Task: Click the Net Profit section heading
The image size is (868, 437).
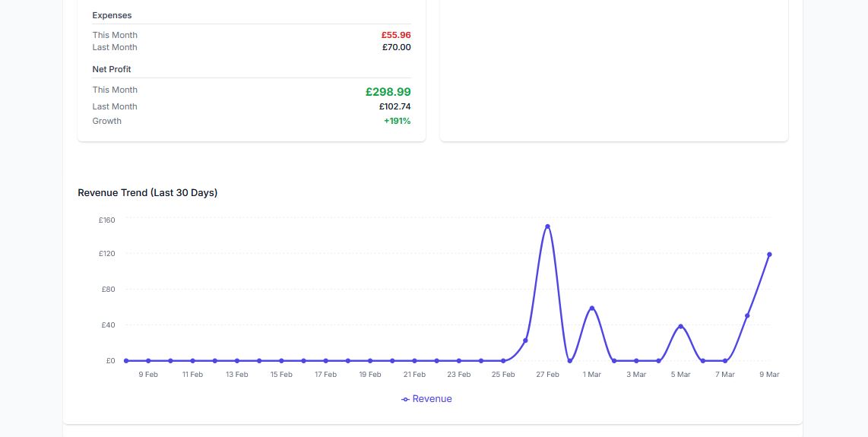Action: pos(112,69)
